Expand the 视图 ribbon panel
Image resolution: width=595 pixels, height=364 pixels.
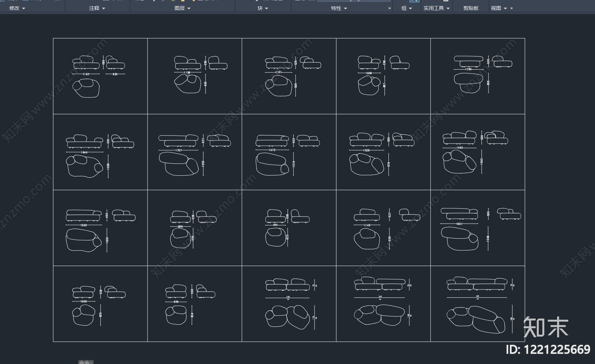[x=499, y=8]
